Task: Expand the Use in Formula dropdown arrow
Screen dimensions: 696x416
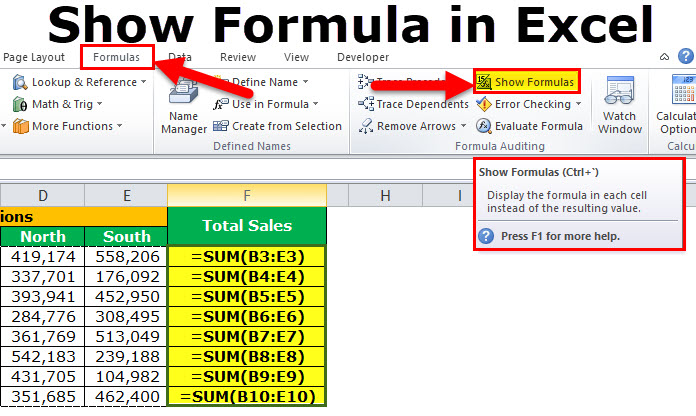Action: [x=316, y=104]
